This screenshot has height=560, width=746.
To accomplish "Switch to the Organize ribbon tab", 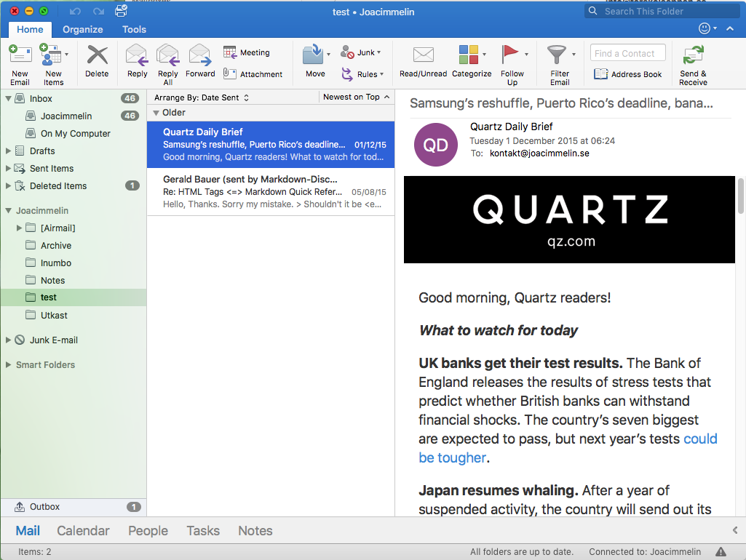I will (x=83, y=29).
